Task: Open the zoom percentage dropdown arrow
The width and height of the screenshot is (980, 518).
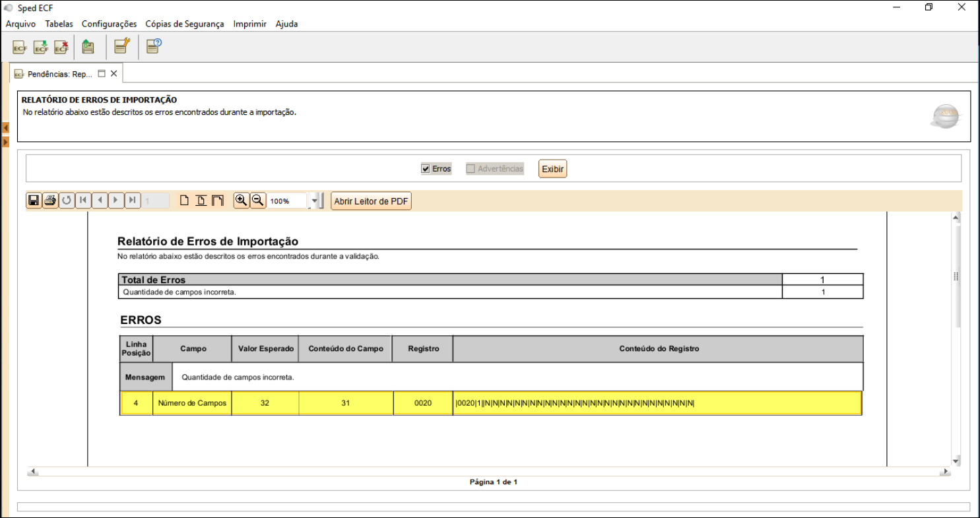Action: tap(315, 201)
